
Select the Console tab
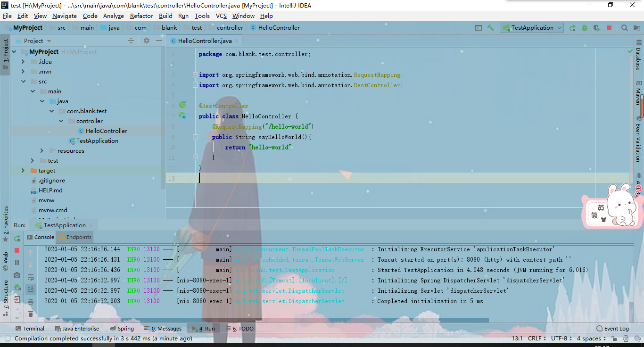(41, 237)
